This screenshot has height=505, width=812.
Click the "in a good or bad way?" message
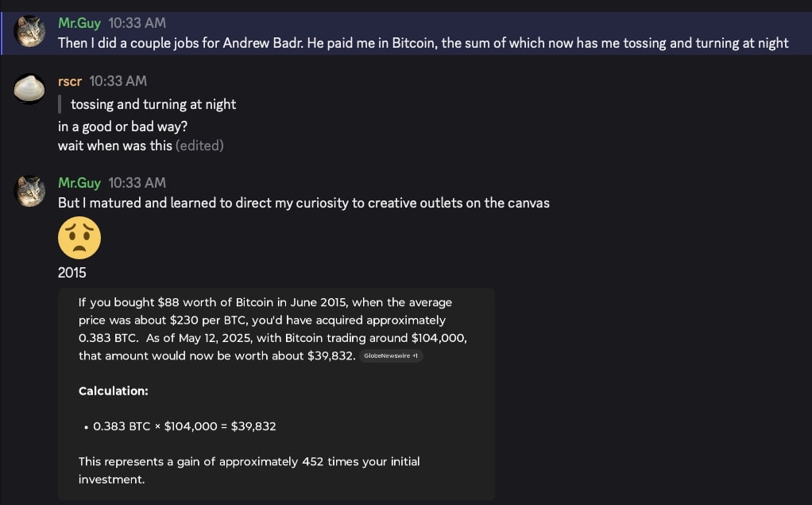(x=122, y=126)
